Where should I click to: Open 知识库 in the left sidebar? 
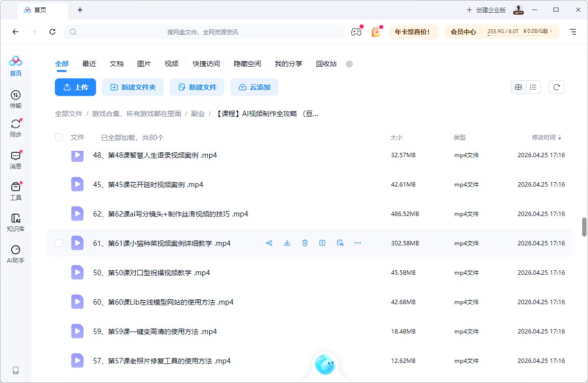click(16, 222)
